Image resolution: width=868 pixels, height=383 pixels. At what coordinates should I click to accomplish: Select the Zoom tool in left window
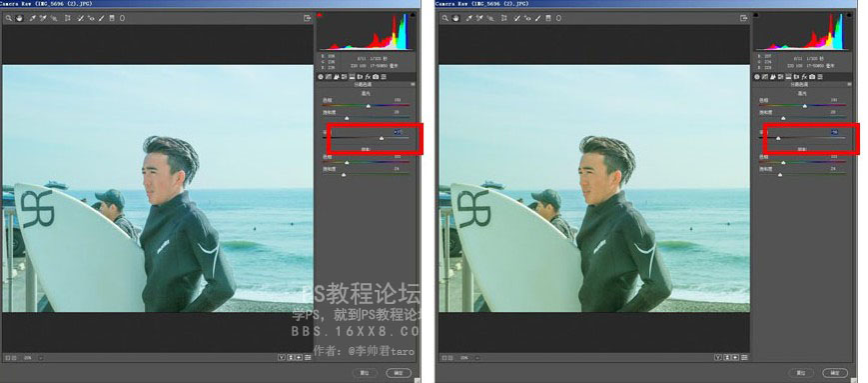pyautogui.click(x=9, y=18)
